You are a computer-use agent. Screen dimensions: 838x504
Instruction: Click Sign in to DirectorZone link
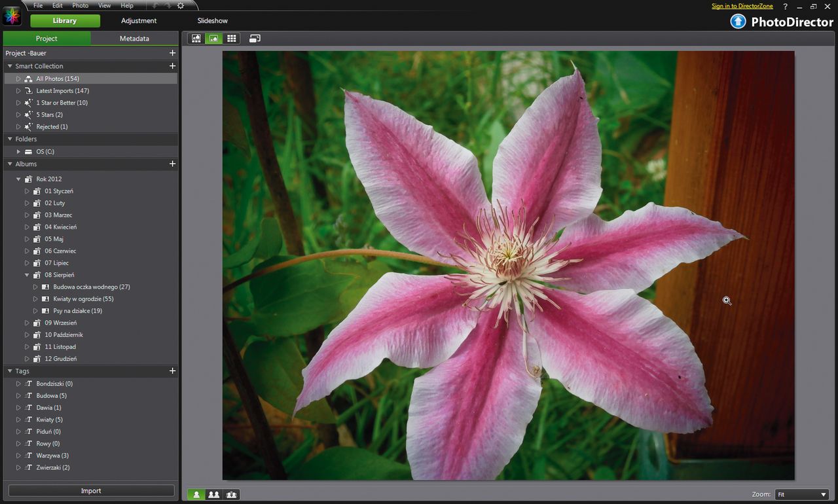pyautogui.click(x=742, y=6)
